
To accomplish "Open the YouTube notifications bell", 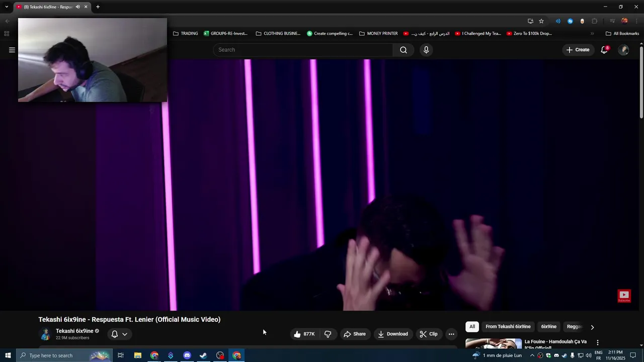I will click(x=604, y=50).
